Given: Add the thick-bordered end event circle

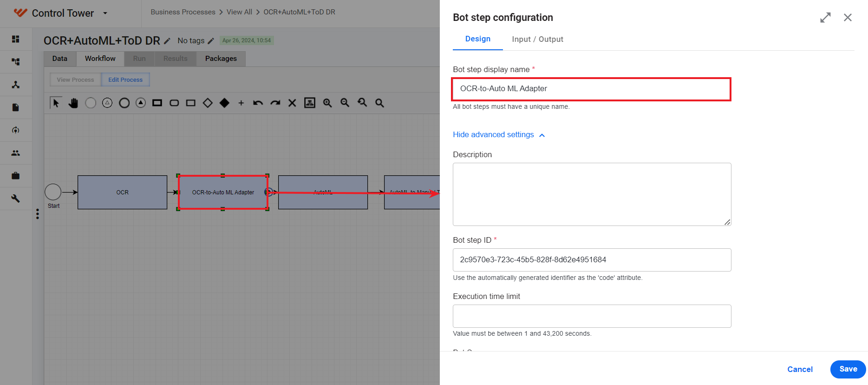Looking at the screenshot, I should [x=124, y=103].
